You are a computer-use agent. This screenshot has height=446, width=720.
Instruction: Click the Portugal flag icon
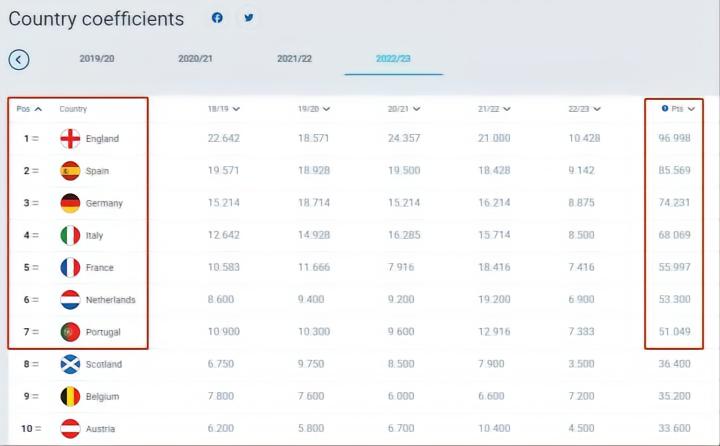70,331
